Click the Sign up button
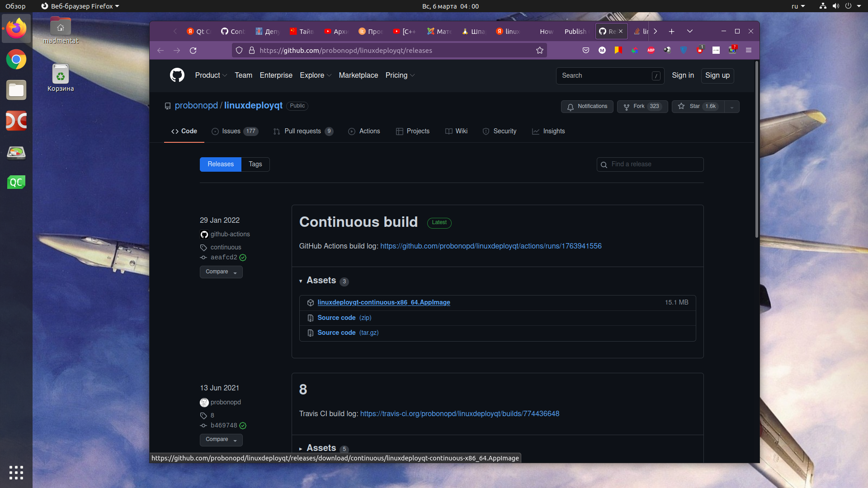Screen dimensions: 868x488 717,75
